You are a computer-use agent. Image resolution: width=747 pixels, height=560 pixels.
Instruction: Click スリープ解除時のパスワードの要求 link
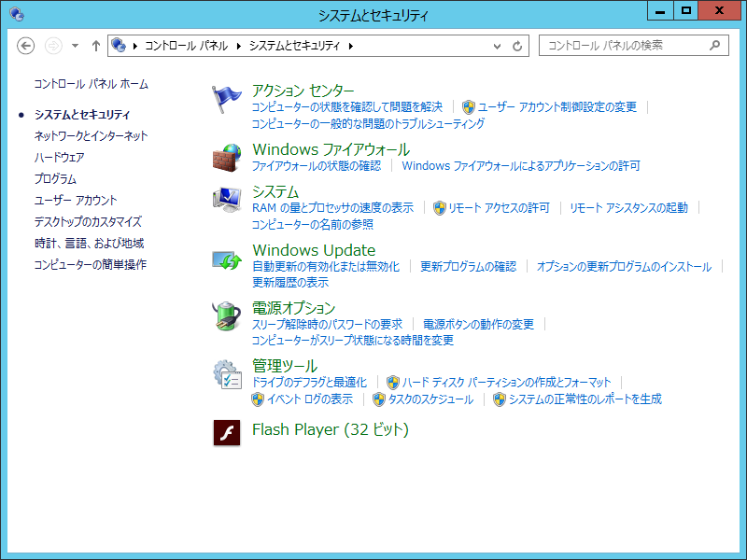pos(327,325)
